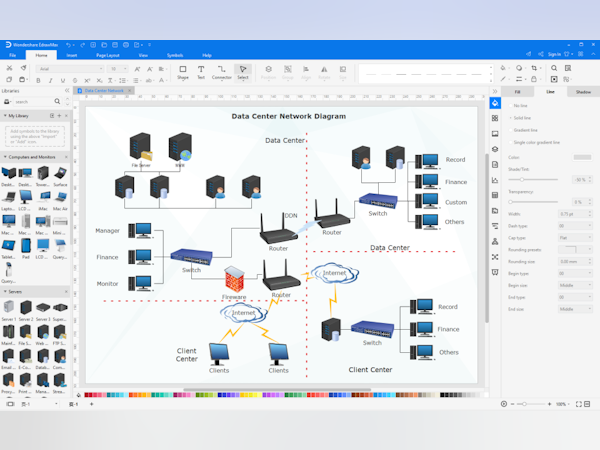Close the Data Center Network document tab
This screenshot has width=600, height=450.
pos(130,91)
